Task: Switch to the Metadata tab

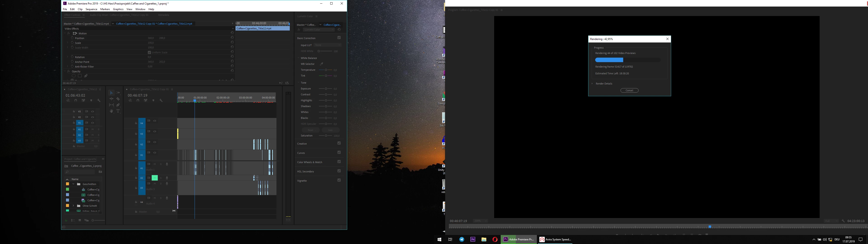Action: [163, 15]
